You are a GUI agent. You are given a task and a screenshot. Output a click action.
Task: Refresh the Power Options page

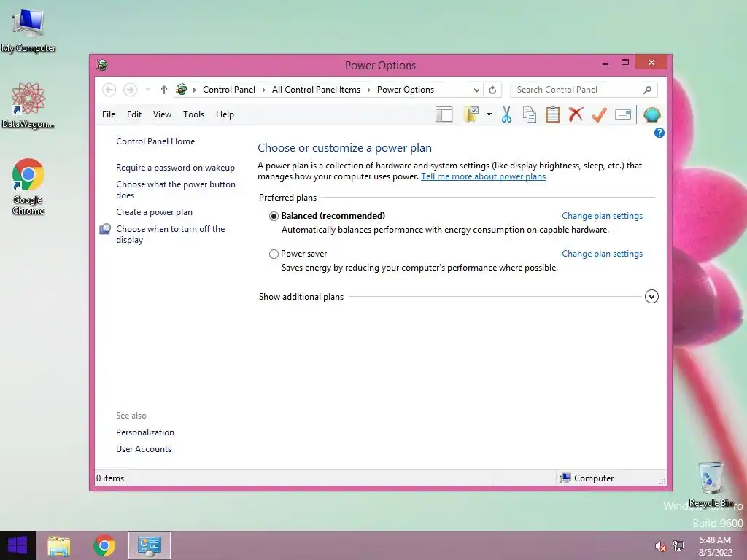(492, 90)
